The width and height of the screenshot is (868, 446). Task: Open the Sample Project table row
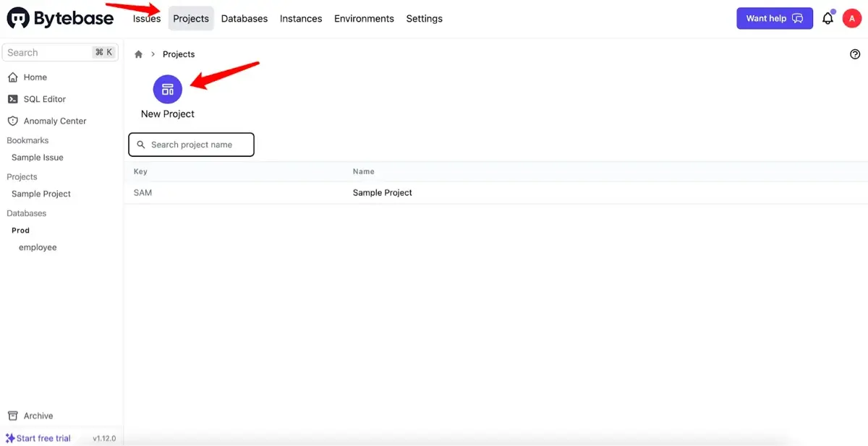point(382,193)
